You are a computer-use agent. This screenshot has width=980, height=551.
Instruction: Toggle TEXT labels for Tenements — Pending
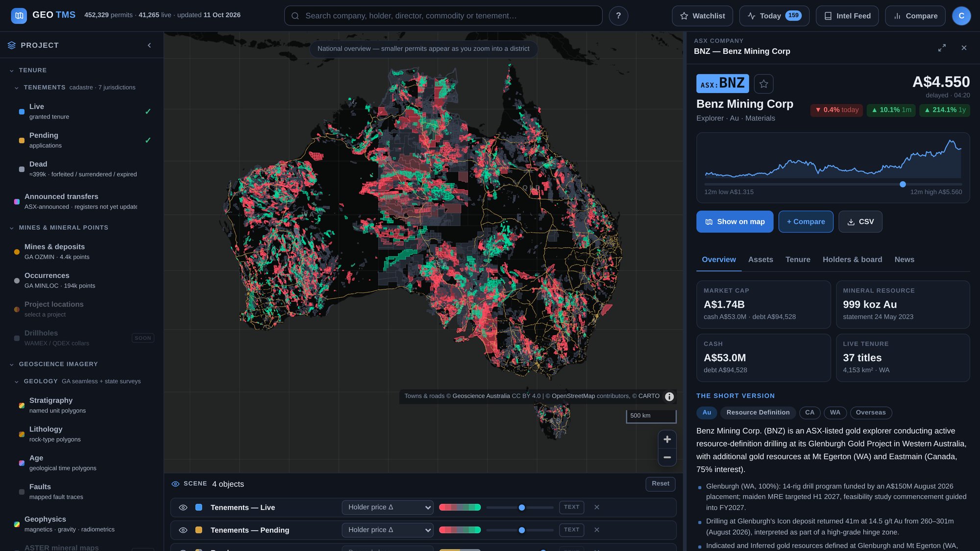point(571,530)
